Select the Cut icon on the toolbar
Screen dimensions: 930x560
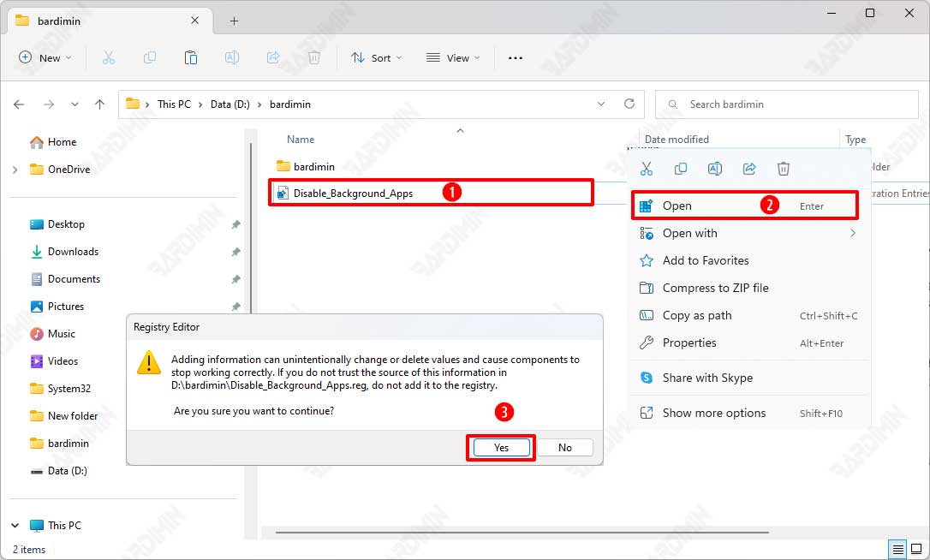click(x=108, y=57)
